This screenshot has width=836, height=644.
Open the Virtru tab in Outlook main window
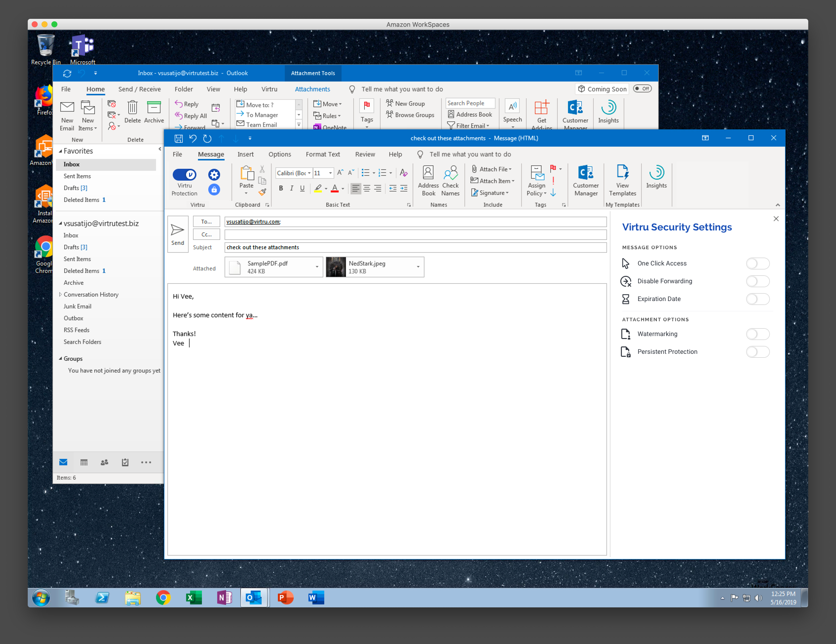(x=269, y=89)
